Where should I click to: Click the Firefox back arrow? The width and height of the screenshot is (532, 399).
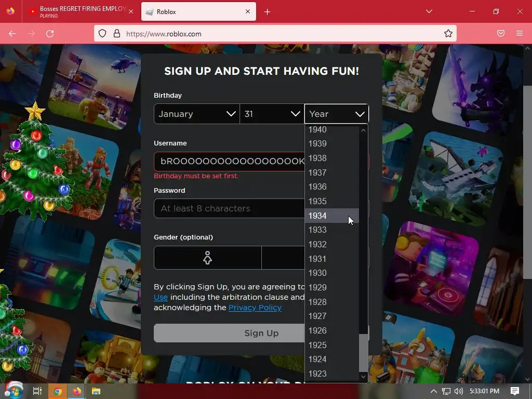click(x=12, y=34)
